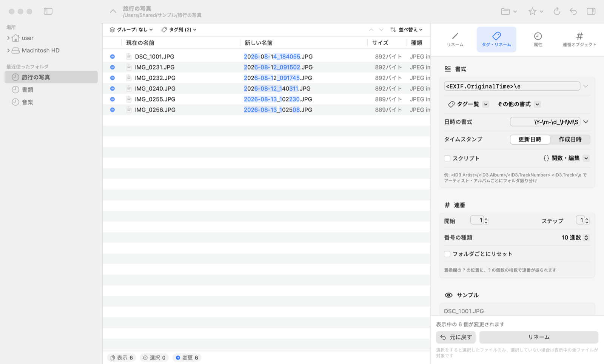Click the EXIF.OriginalTime format field
The height and width of the screenshot is (364, 604).
512,86
